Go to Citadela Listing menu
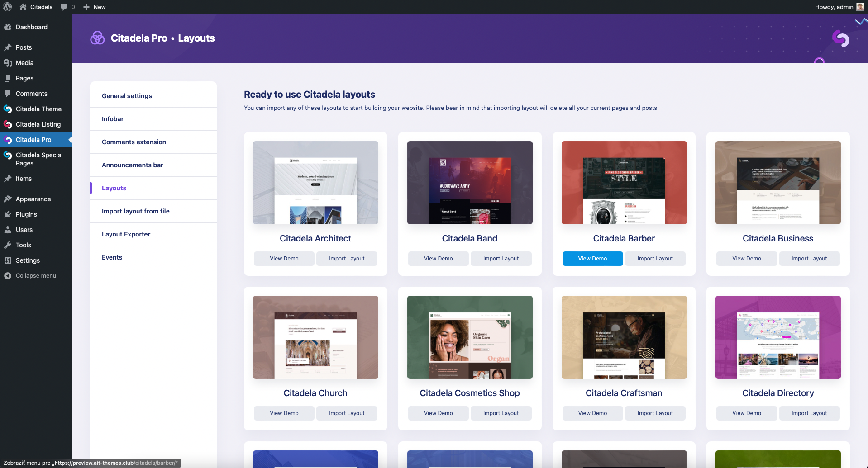 (x=38, y=124)
